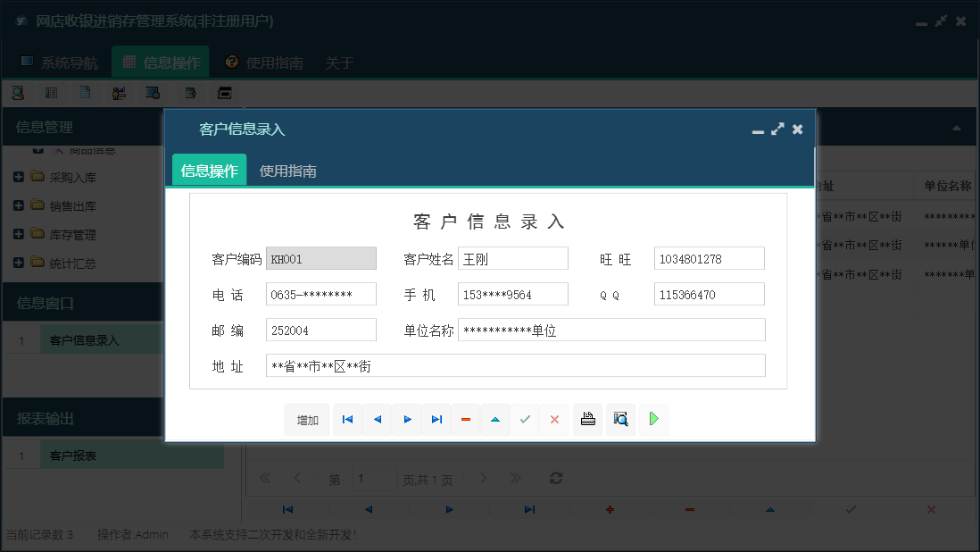Delete the current record using the red minus icon
The height and width of the screenshot is (552, 980).
tap(465, 419)
